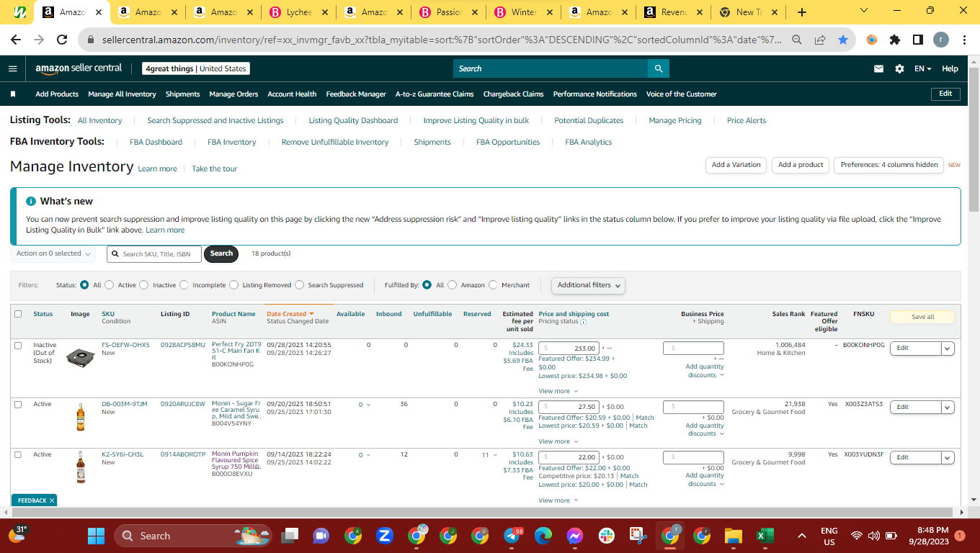980x553 pixels.
Task: Expand the Additional filters dropdown
Action: click(588, 285)
